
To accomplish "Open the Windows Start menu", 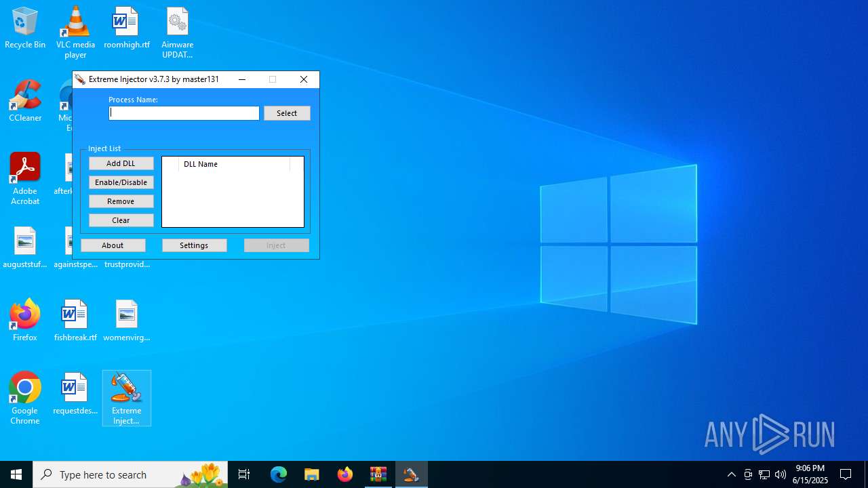I will tap(16, 474).
